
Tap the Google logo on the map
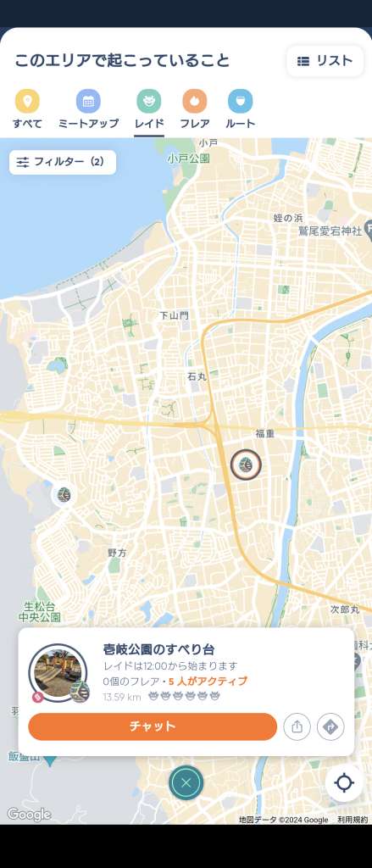[x=29, y=815]
